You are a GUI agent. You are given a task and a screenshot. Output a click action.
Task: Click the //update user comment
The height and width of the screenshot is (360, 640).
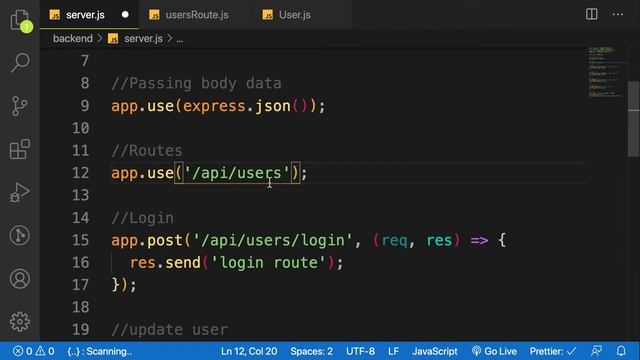tap(169, 329)
